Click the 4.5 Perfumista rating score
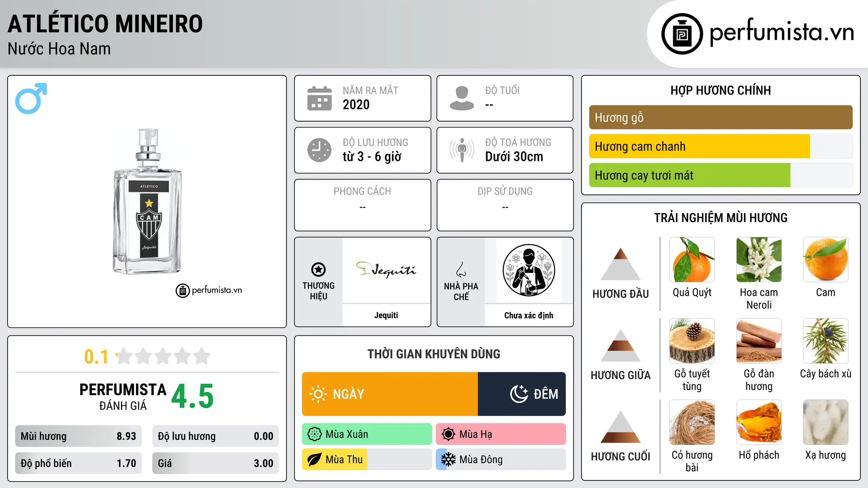Viewport: 868px width, 488px height. click(x=192, y=396)
